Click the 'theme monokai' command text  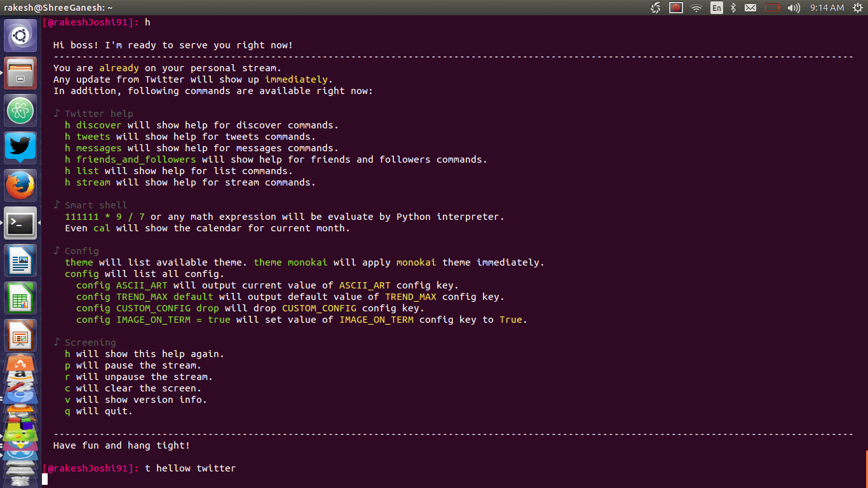click(290, 262)
